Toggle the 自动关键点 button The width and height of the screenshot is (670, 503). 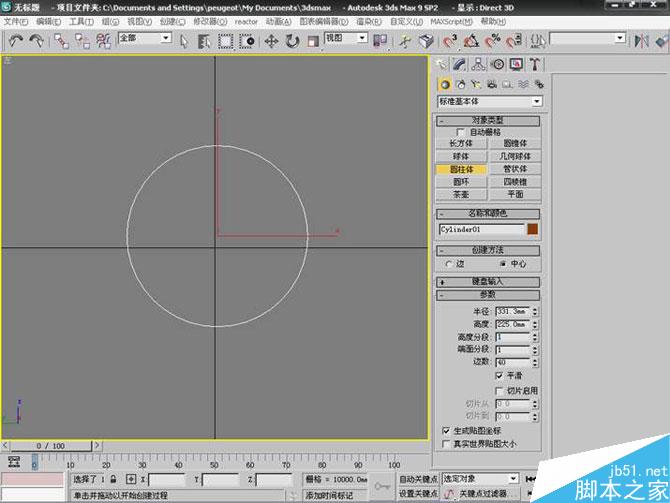pyautogui.click(x=418, y=479)
